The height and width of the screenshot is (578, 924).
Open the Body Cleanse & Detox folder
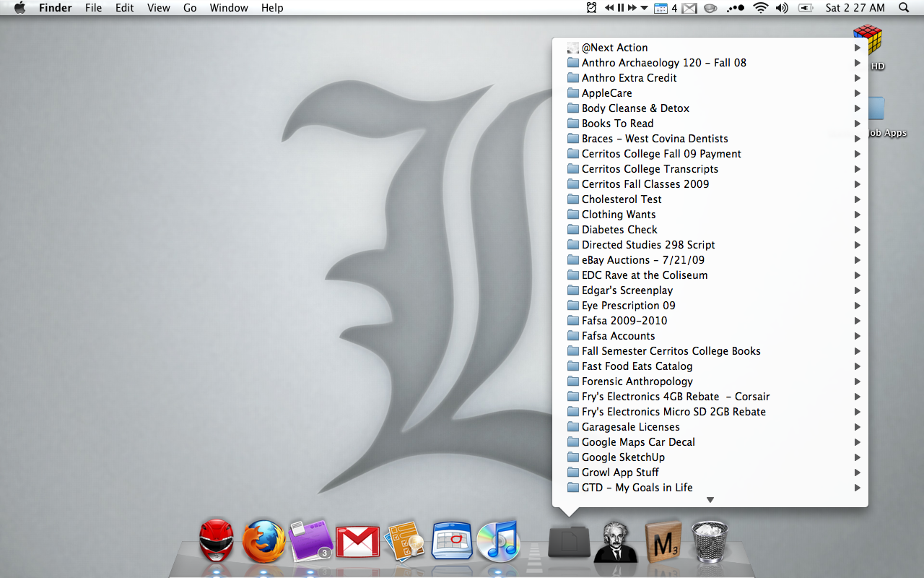pos(710,108)
